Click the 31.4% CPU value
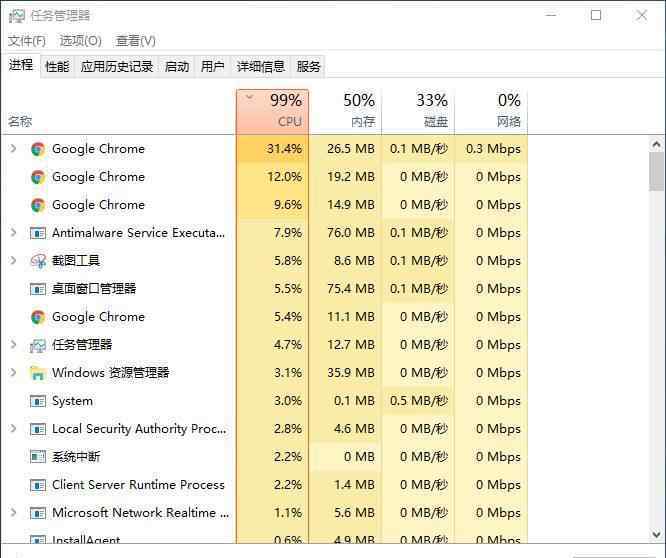This screenshot has height=558, width=666. pos(284,149)
